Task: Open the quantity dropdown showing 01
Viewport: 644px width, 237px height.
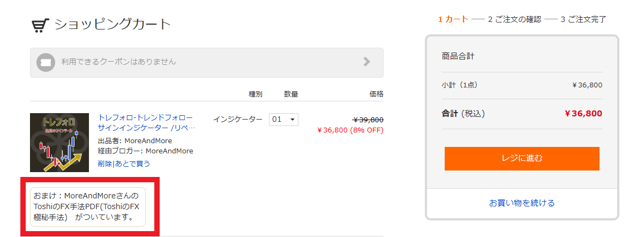Action: (x=283, y=119)
